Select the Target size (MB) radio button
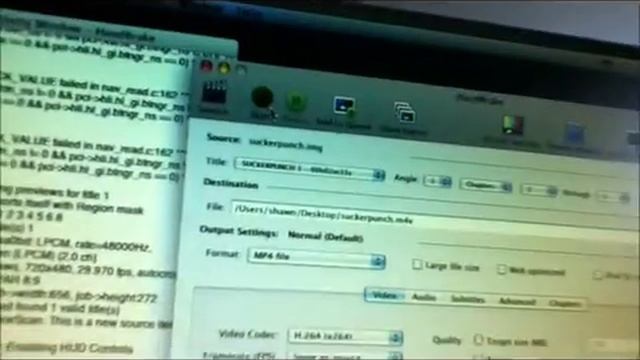 (478, 340)
